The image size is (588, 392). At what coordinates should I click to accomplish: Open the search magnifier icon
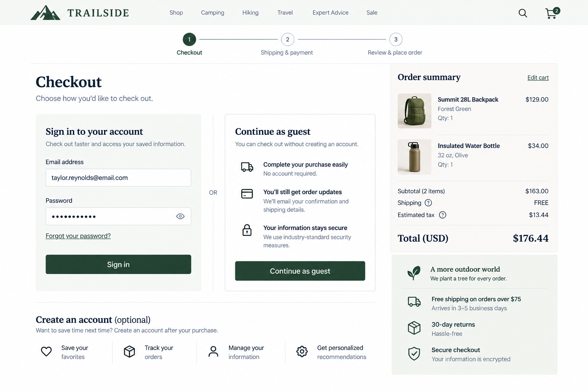[x=523, y=13]
